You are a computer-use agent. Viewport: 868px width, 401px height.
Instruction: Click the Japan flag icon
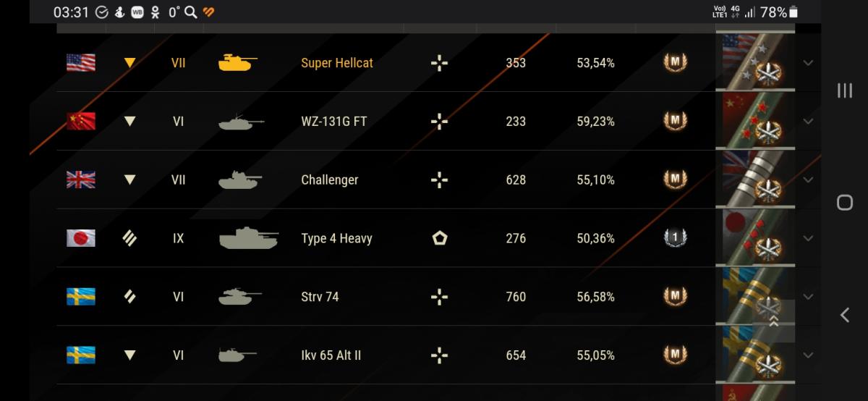pyautogui.click(x=81, y=238)
